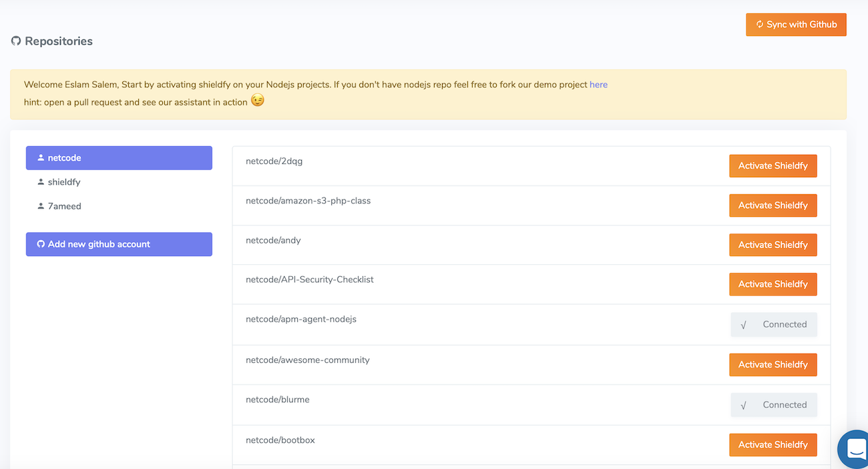Image resolution: width=868 pixels, height=469 pixels.
Task: Click the netcode/bootbox repository name
Action: (280, 440)
